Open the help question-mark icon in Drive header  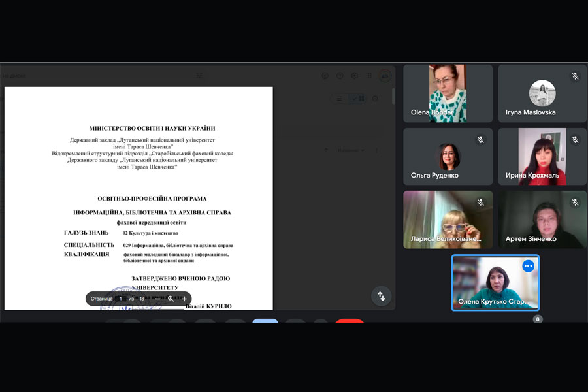(339, 76)
